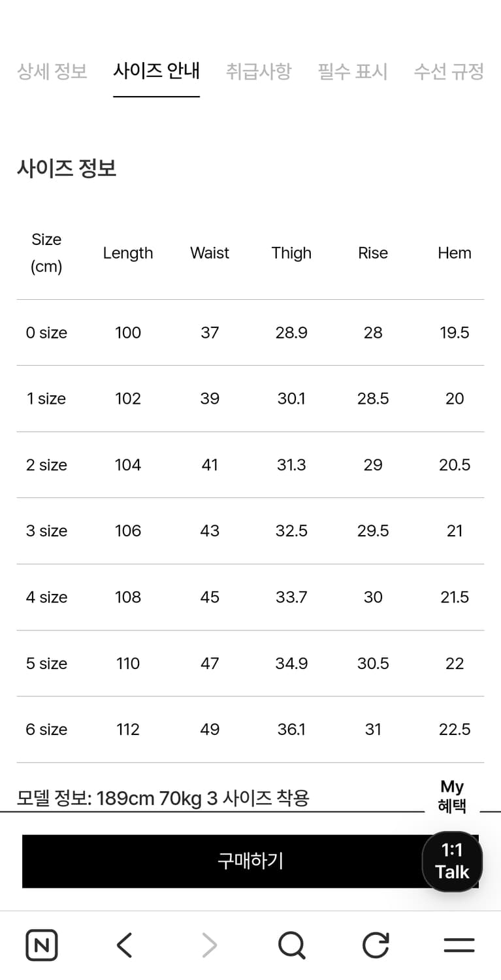
Task: Reload the page with refresh icon
Action: [x=376, y=945]
